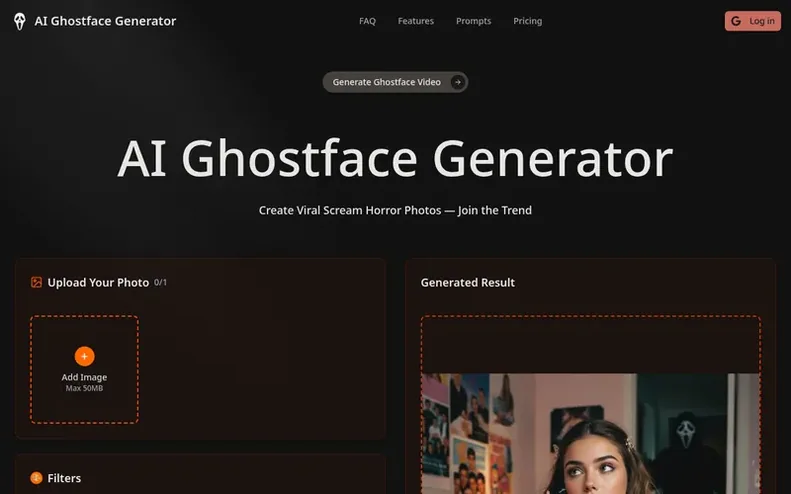Click the 'Filters' heading text
This screenshot has height=494, width=791.
(x=64, y=478)
